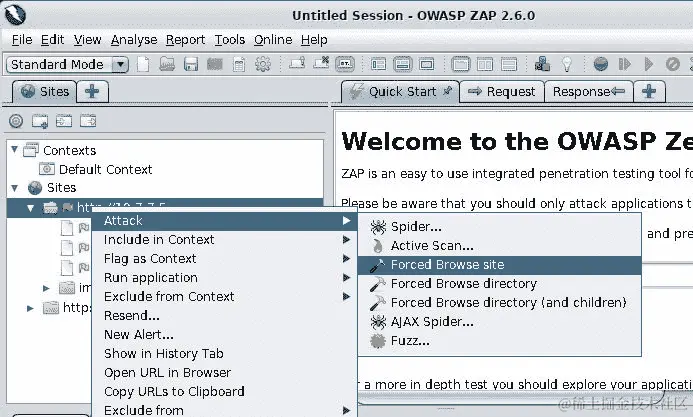Toggle expand Sites tabs layout icon
The height and width of the screenshot is (417, 693).
[x=378, y=64]
